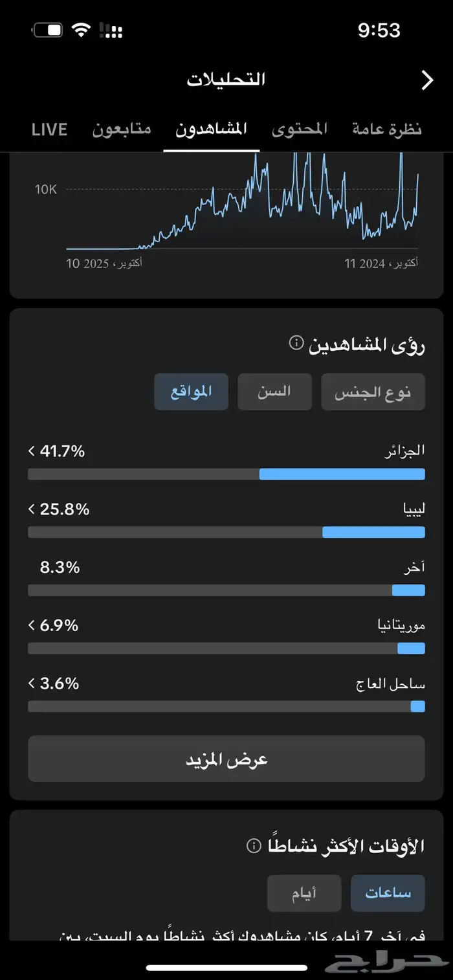Screen dimensions: 453x980
Task: Select the أيام most-active option
Action: pos(304,893)
